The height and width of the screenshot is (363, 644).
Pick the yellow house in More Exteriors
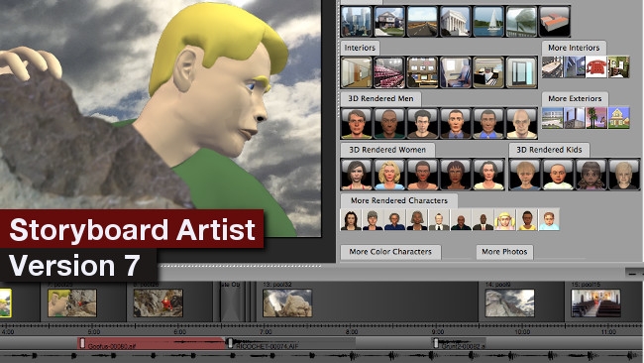click(618, 118)
